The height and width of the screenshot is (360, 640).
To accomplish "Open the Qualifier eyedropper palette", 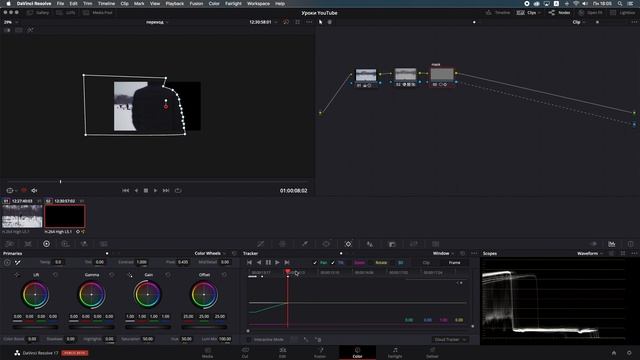I will (304, 244).
